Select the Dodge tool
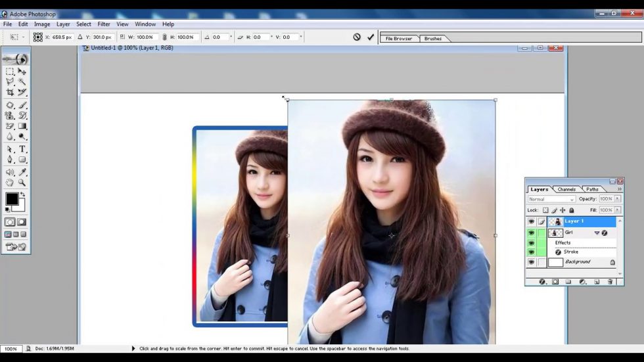The width and height of the screenshot is (644, 362). click(x=22, y=136)
